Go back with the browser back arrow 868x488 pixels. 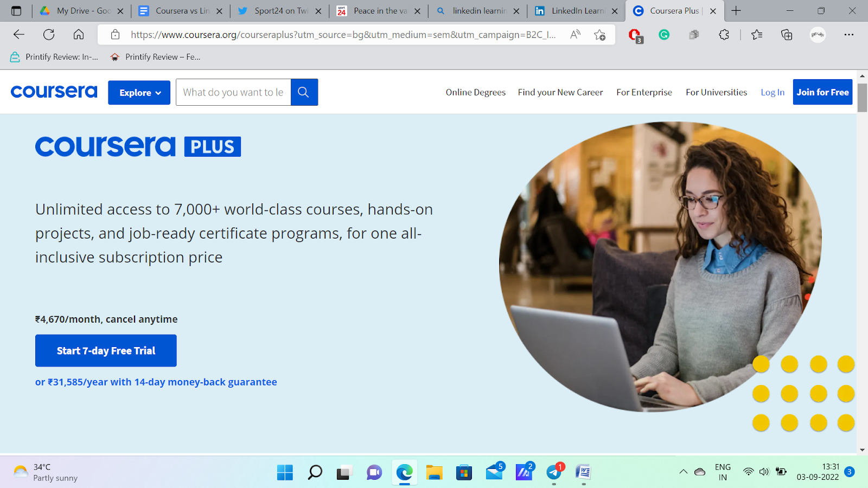(x=19, y=35)
